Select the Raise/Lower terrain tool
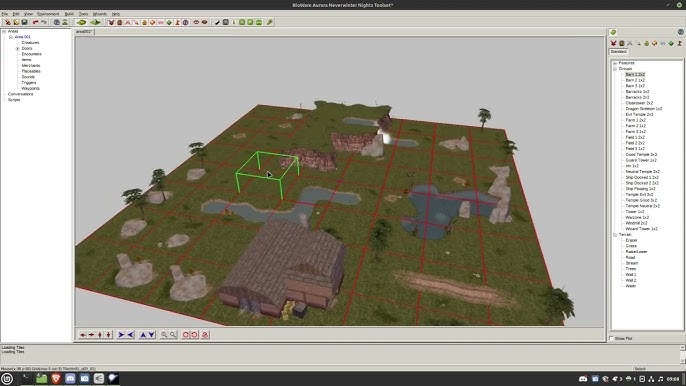 [636, 252]
